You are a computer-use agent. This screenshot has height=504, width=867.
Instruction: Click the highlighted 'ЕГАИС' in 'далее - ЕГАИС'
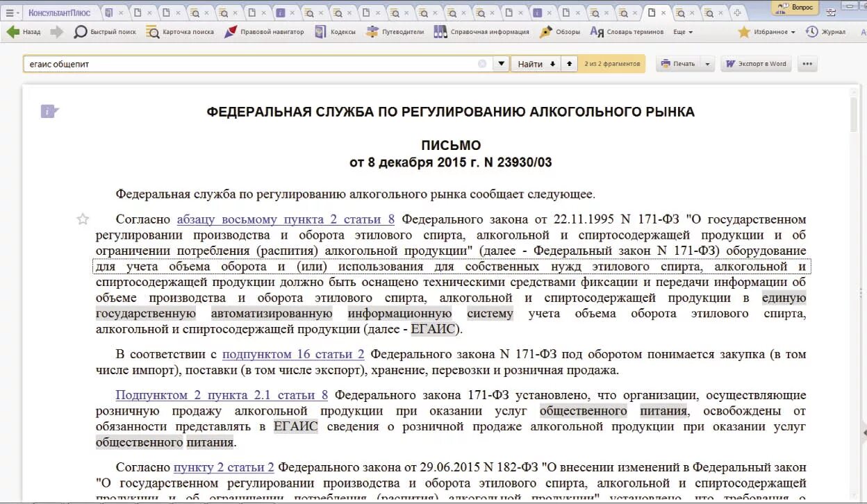(433, 329)
